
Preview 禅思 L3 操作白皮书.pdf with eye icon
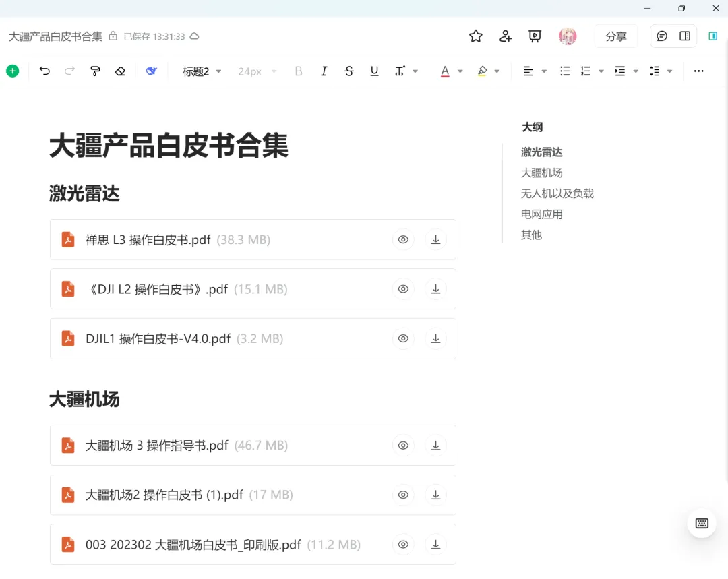coord(403,239)
